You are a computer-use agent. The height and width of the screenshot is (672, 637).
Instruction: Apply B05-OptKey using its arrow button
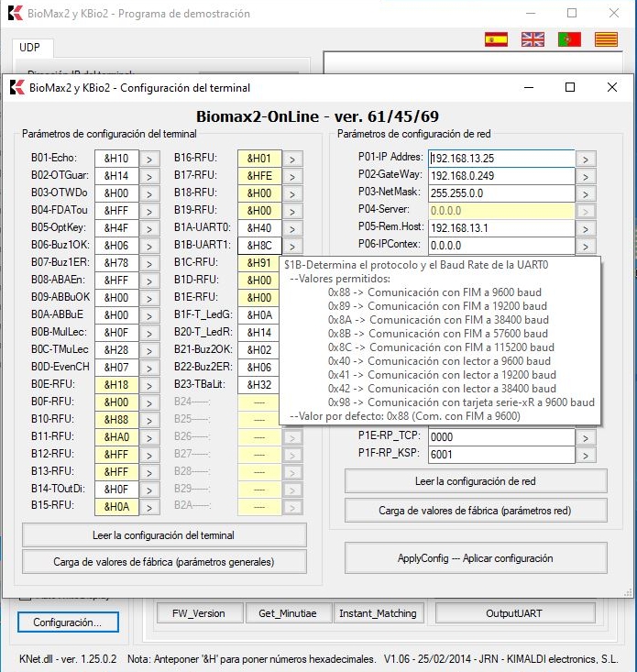point(149,229)
